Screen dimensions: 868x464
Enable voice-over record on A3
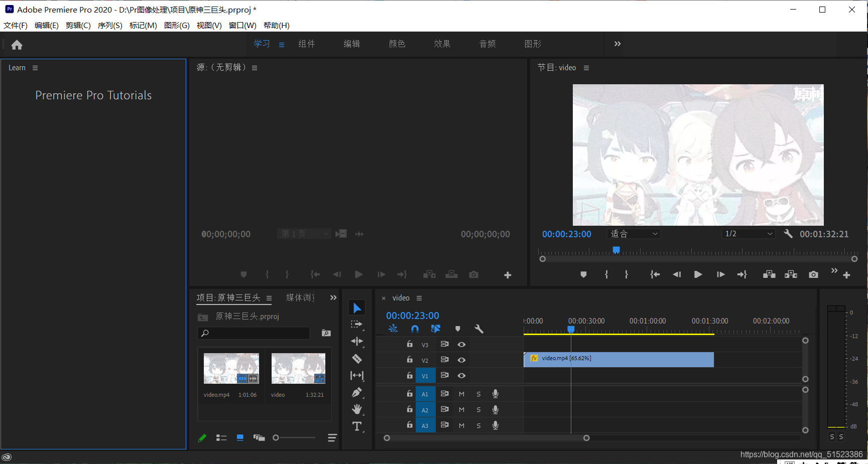(495, 425)
